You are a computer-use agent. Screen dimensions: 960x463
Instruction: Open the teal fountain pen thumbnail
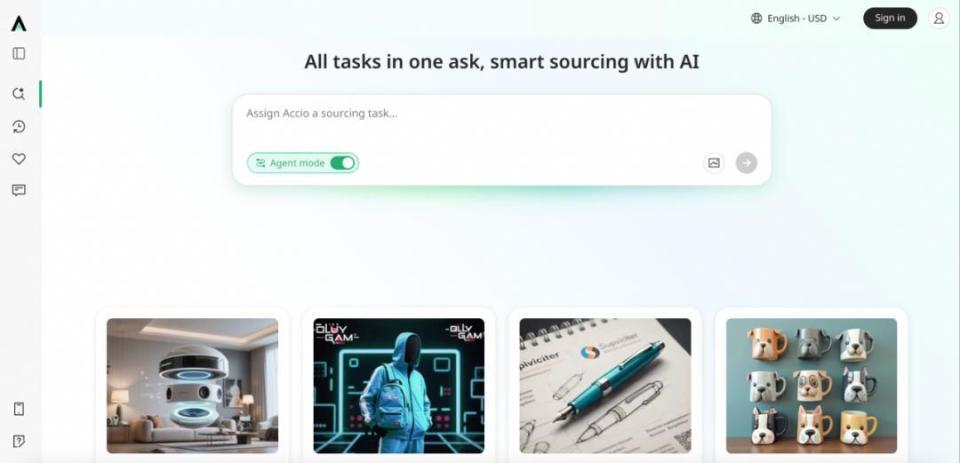(x=606, y=386)
